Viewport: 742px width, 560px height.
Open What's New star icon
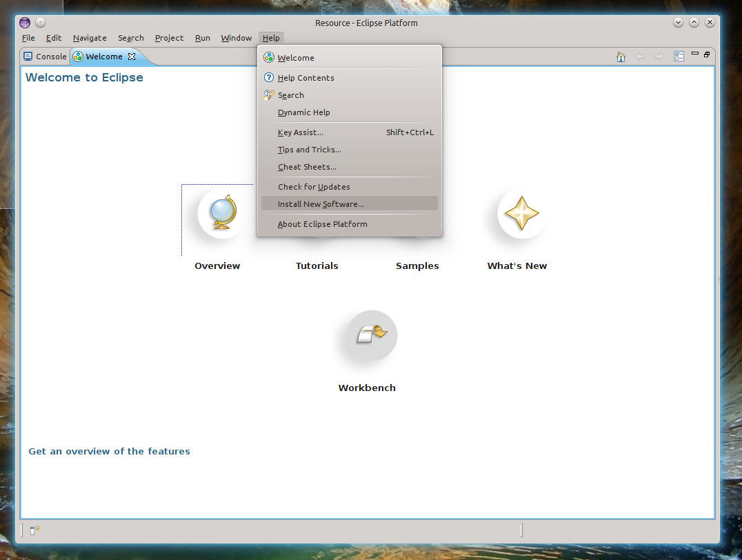click(x=521, y=213)
